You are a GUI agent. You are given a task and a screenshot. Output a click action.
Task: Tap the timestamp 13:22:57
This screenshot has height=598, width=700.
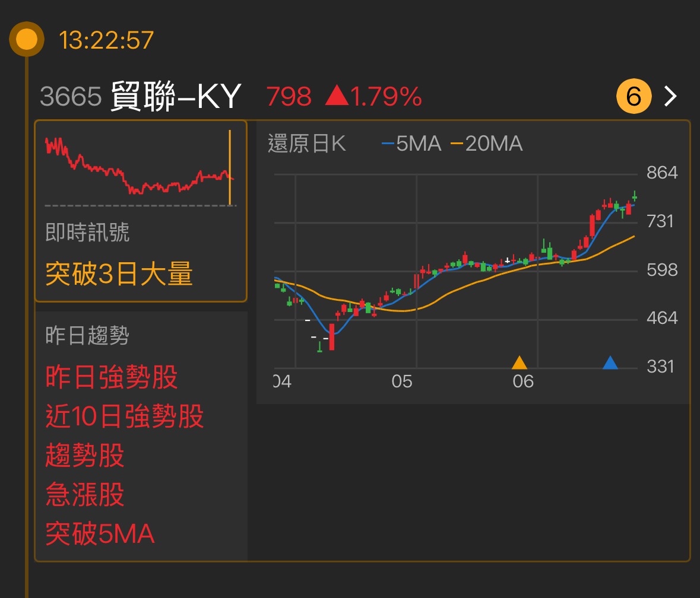[x=106, y=40]
